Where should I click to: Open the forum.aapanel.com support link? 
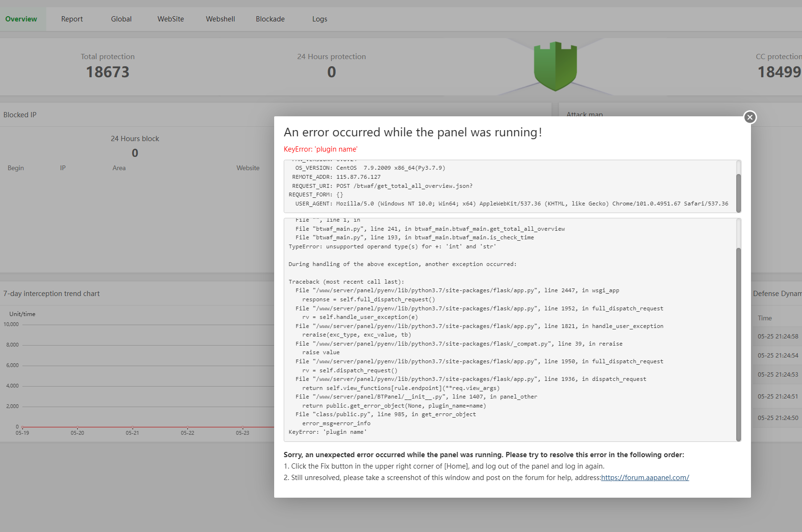click(x=645, y=477)
